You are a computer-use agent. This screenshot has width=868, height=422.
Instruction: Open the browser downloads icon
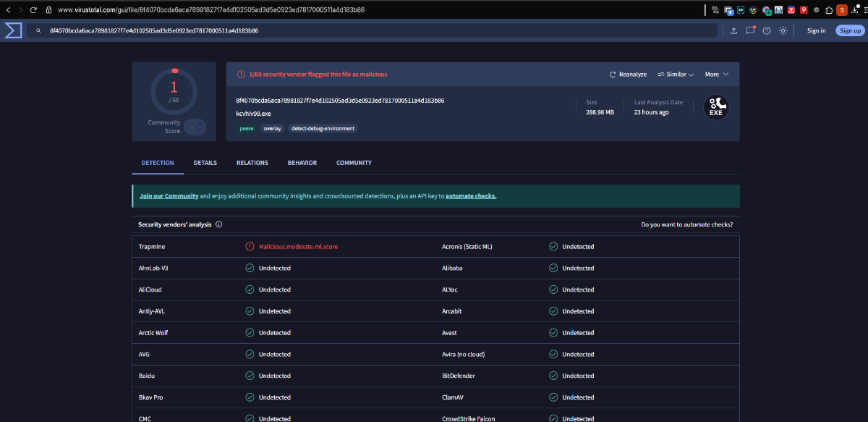855,10
